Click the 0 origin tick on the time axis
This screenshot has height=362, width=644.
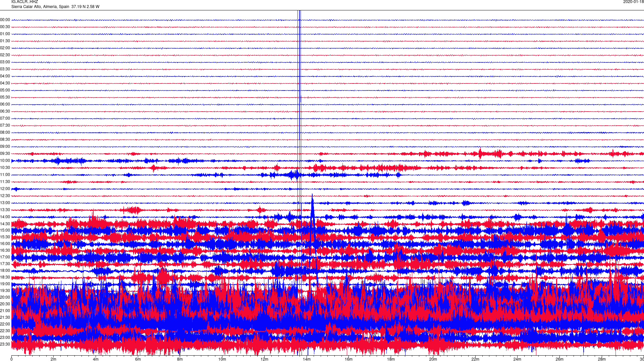[x=11, y=359]
